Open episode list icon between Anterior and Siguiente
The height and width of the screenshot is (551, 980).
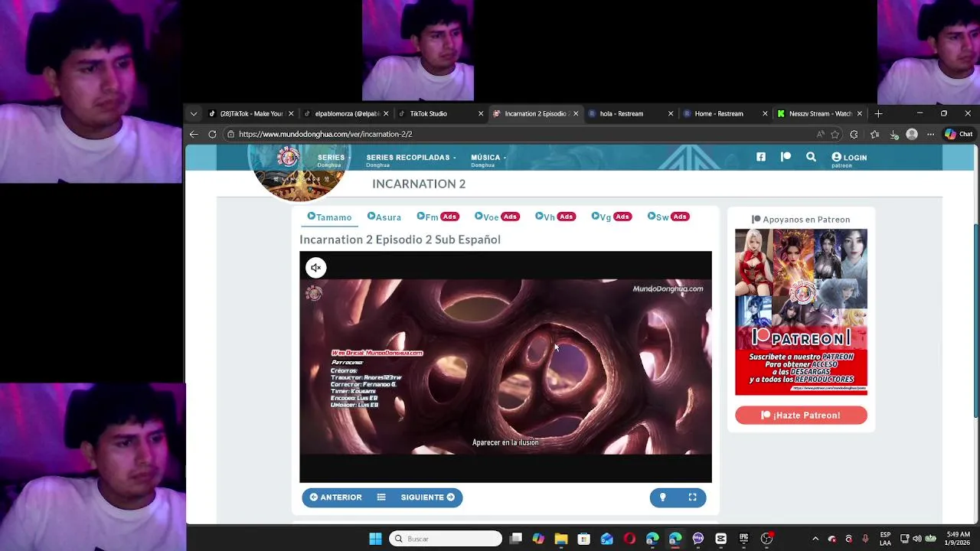click(381, 497)
